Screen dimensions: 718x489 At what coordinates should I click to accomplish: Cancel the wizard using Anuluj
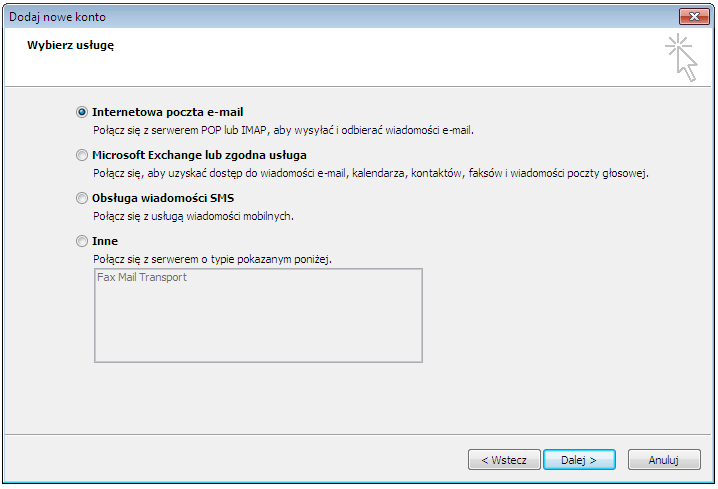point(664,460)
